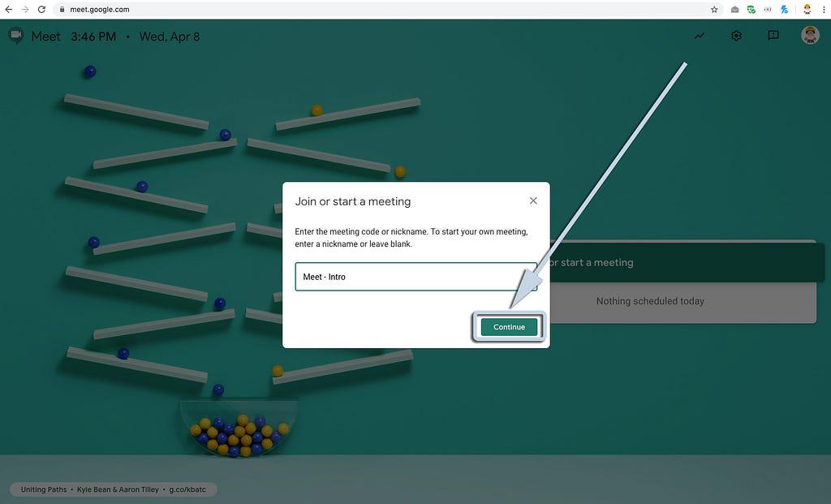Open Meet settings gear icon
Image resolution: width=831 pixels, height=504 pixels.
(736, 36)
